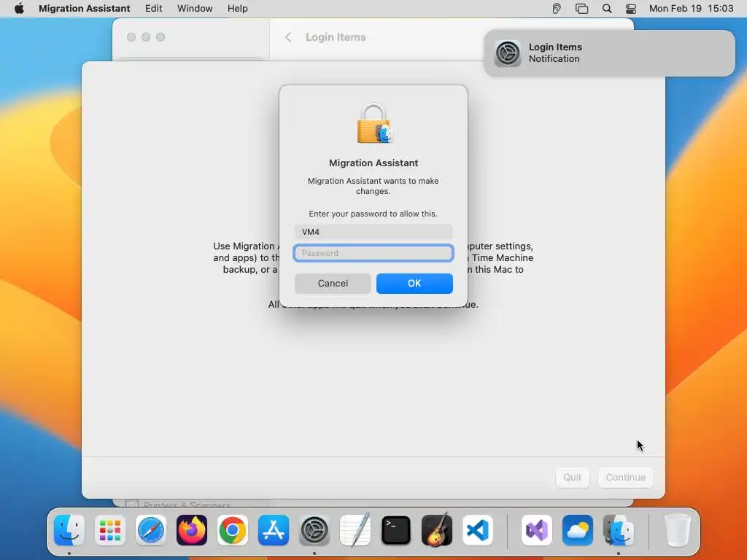Open the Migration Assistant app menu

85,8
